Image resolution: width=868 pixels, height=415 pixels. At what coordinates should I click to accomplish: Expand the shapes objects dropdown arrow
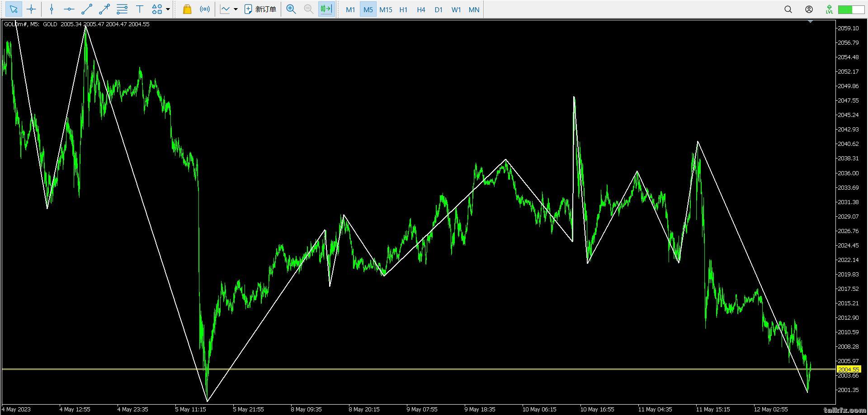(x=168, y=9)
